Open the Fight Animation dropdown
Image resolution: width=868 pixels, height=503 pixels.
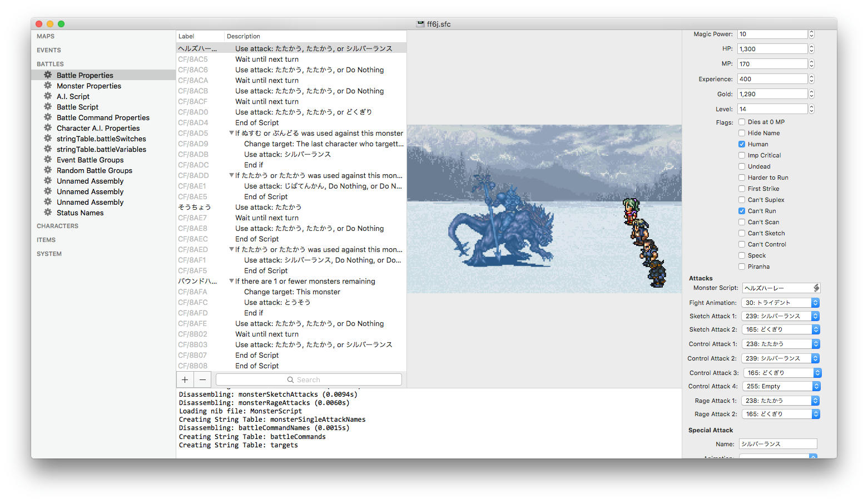tap(781, 303)
